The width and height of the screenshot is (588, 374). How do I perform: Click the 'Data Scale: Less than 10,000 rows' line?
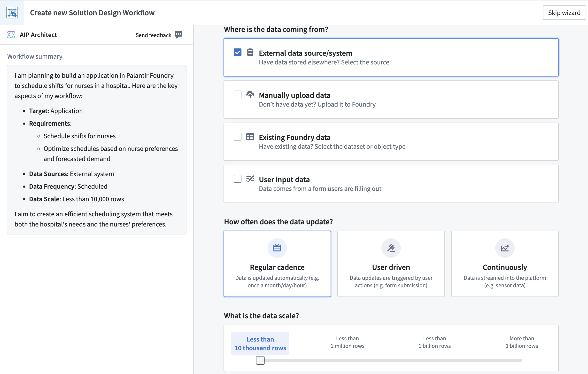click(x=77, y=199)
